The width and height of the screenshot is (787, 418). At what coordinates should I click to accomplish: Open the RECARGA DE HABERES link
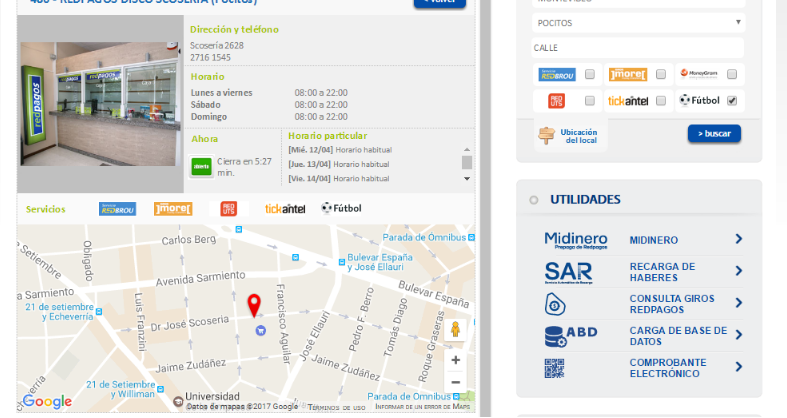(x=662, y=272)
